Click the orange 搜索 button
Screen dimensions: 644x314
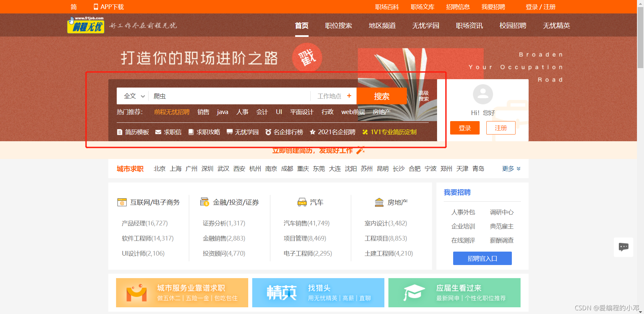[382, 96]
